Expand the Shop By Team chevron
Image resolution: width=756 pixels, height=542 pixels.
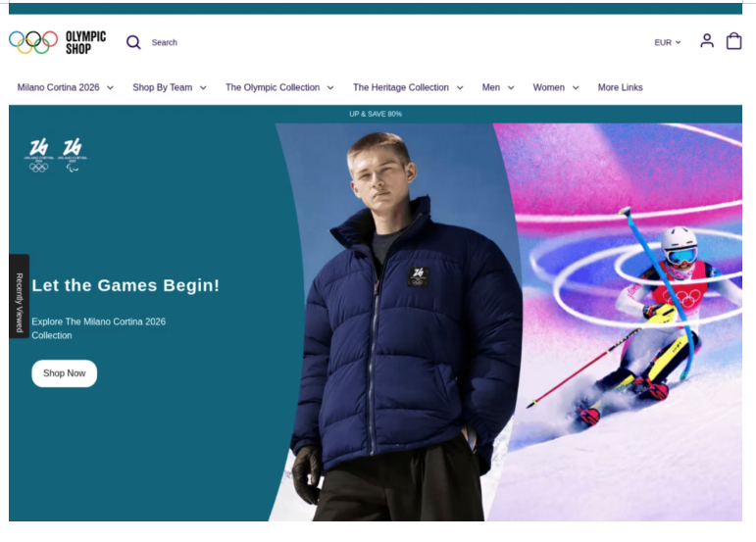pos(203,87)
